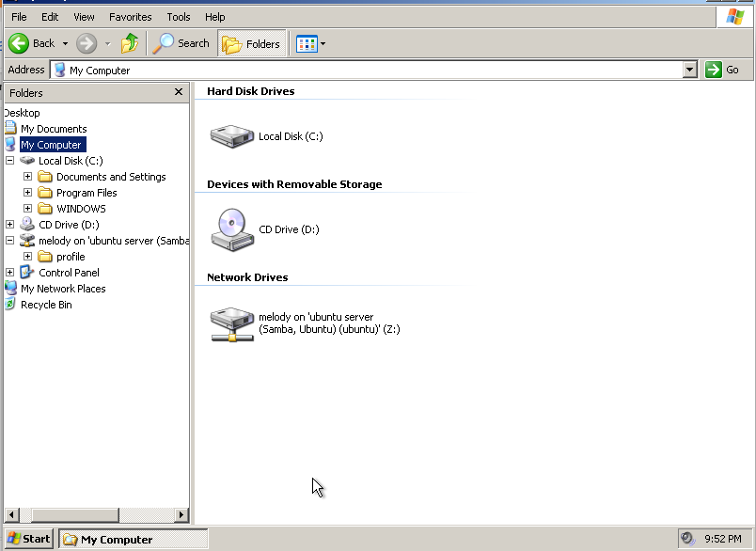This screenshot has height=551, width=756.
Task: Click Local Disk (C:) label in main pane
Action: 291,136
